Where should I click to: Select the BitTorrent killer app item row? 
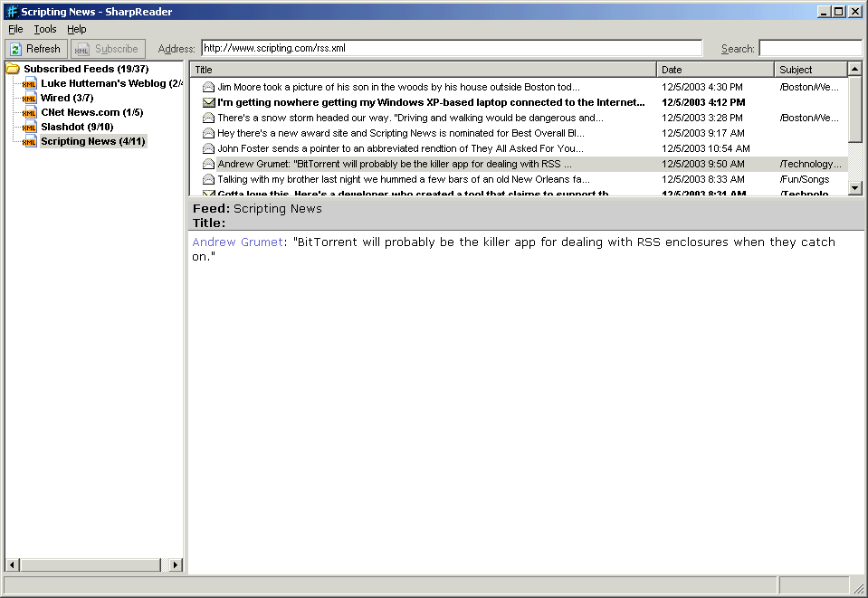click(x=519, y=164)
